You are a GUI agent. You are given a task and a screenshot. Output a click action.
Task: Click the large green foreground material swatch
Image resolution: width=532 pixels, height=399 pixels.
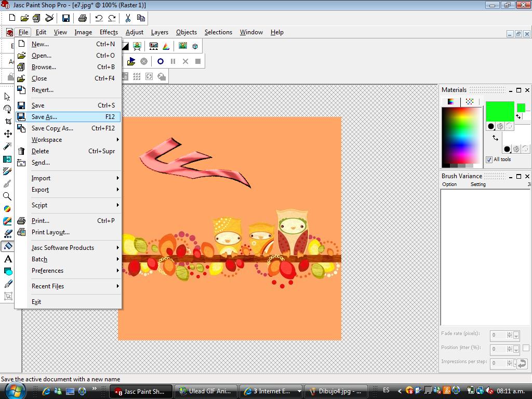point(500,111)
